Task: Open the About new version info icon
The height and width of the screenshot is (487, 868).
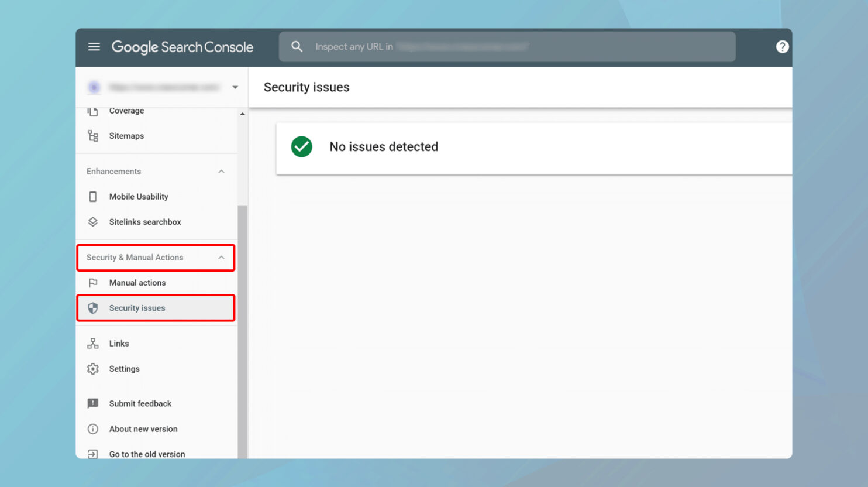Action: click(94, 428)
